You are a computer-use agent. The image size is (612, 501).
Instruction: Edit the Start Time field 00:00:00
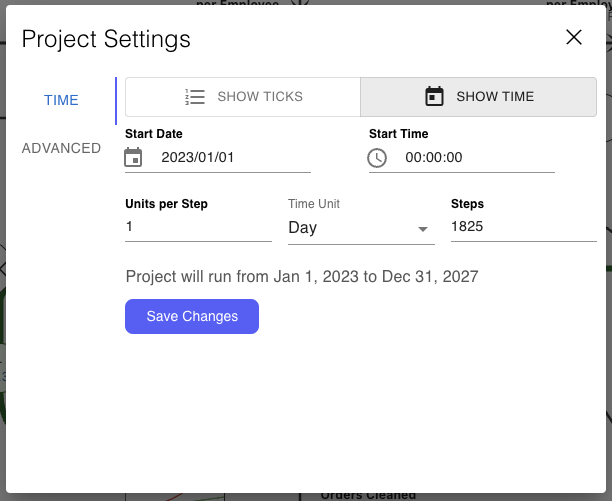pyautogui.click(x=475, y=157)
